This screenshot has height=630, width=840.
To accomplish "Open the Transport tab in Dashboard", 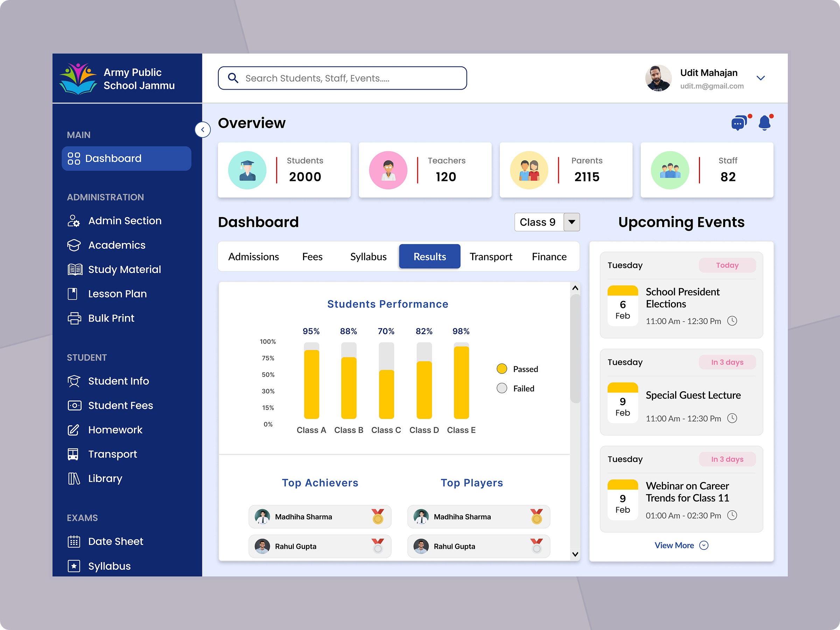I will coord(491,256).
